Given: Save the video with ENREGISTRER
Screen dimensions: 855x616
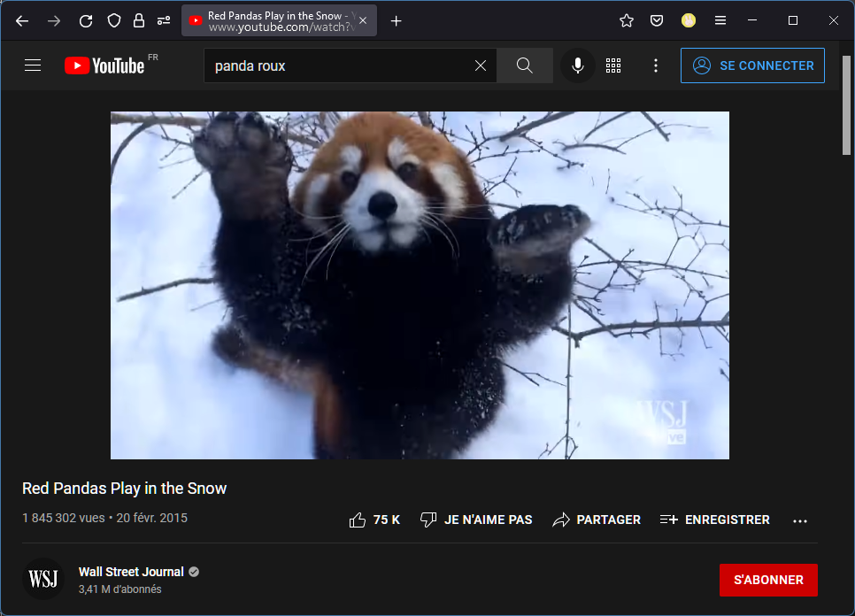Looking at the screenshot, I should point(715,520).
